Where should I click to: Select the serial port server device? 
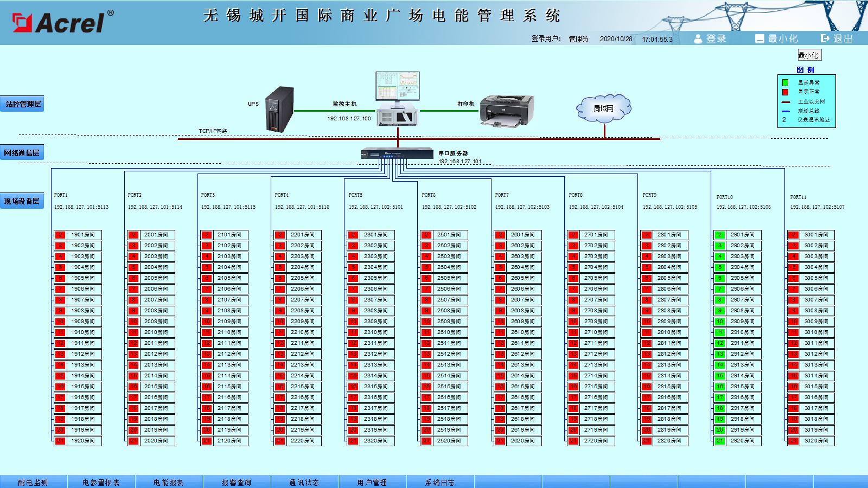click(397, 154)
